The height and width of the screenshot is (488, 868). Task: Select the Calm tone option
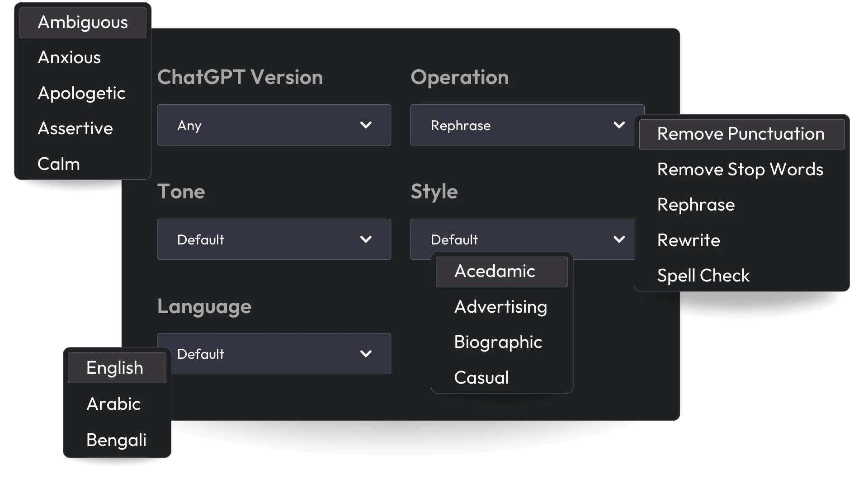coord(59,164)
